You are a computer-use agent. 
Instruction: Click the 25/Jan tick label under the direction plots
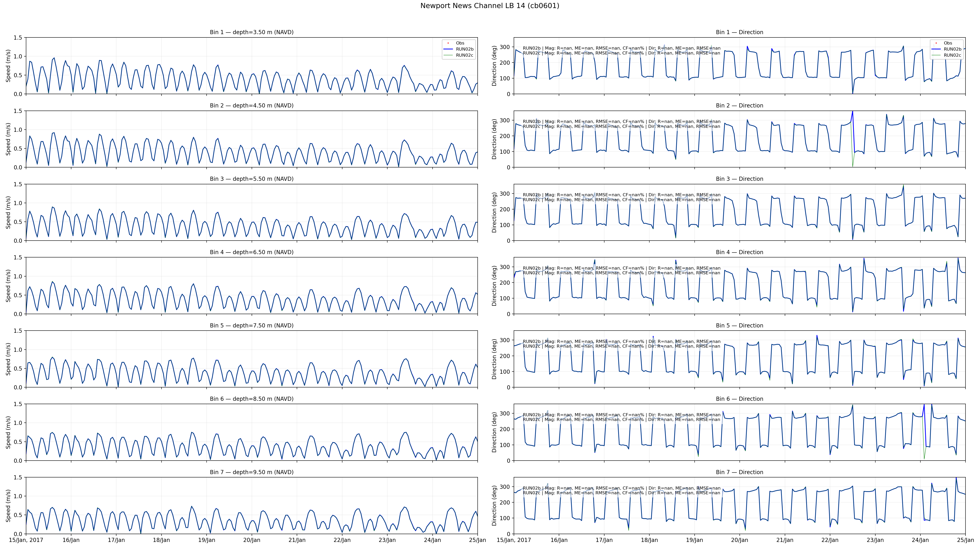pyautogui.click(x=965, y=540)
